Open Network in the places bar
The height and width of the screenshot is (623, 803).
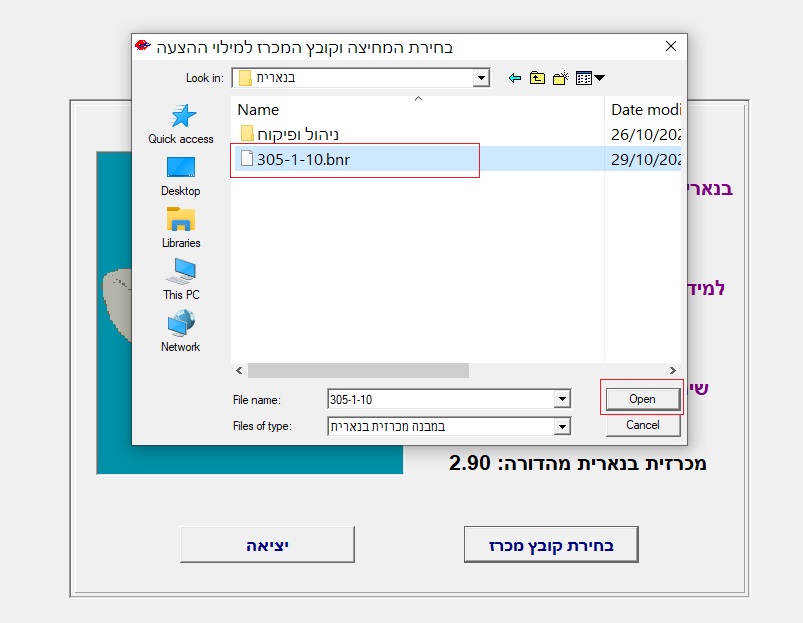pyautogui.click(x=181, y=332)
